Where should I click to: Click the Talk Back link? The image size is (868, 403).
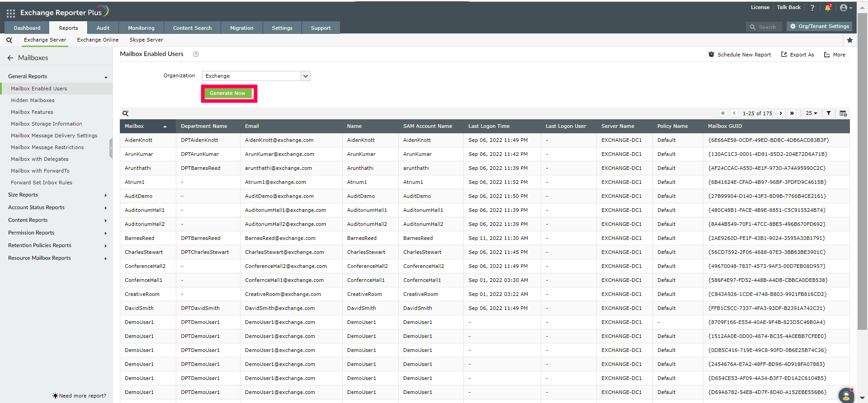[x=789, y=7]
